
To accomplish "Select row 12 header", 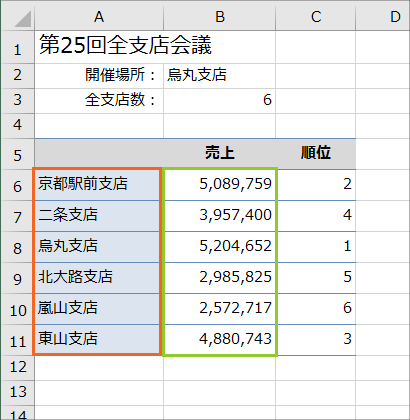I will pyautogui.click(x=17, y=368).
